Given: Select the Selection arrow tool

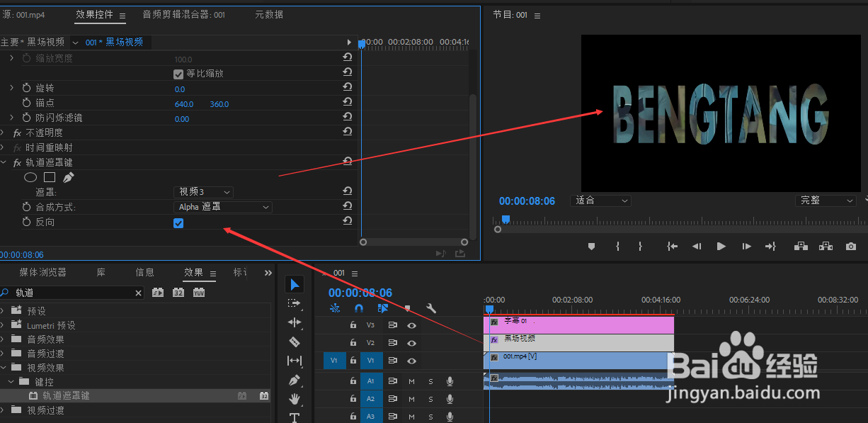Looking at the screenshot, I should click(x=295, y=284).
